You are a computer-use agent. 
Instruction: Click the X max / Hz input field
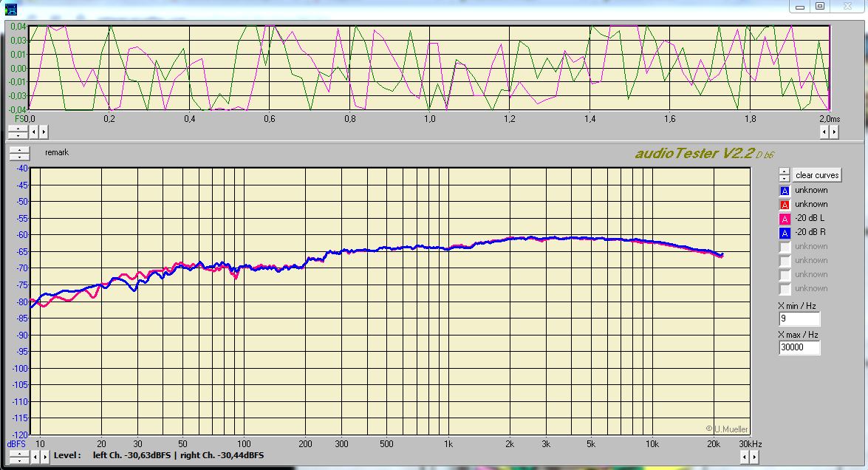(x=799, y=348)
